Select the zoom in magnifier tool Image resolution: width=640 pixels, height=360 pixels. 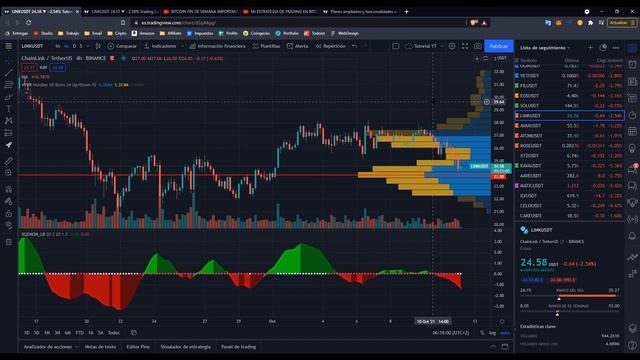click(x=9, y=173)
